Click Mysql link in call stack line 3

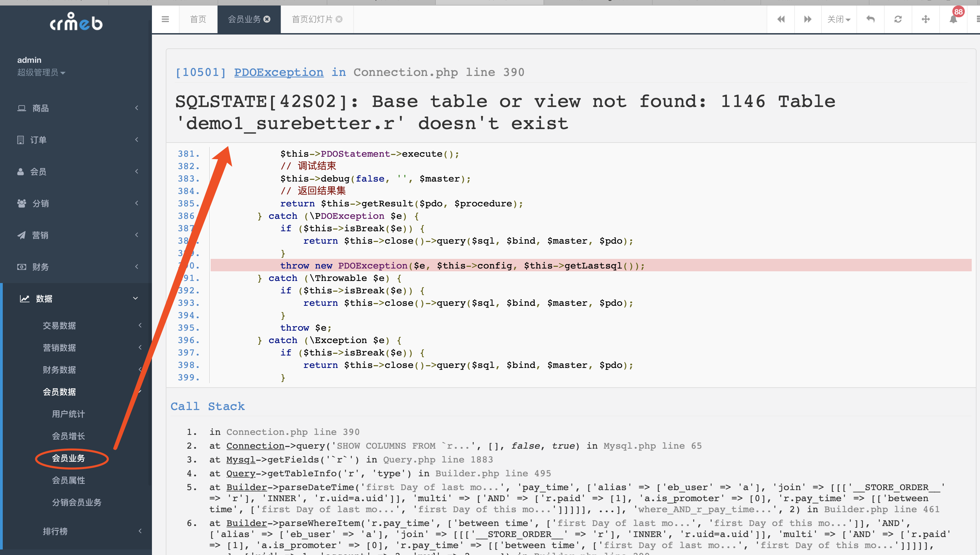(241, 460)
